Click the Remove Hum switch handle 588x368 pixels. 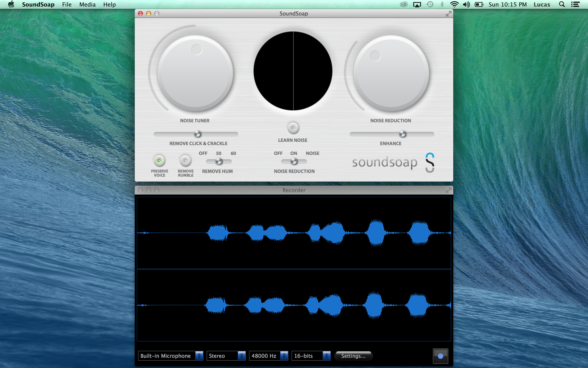coord(219,161)
